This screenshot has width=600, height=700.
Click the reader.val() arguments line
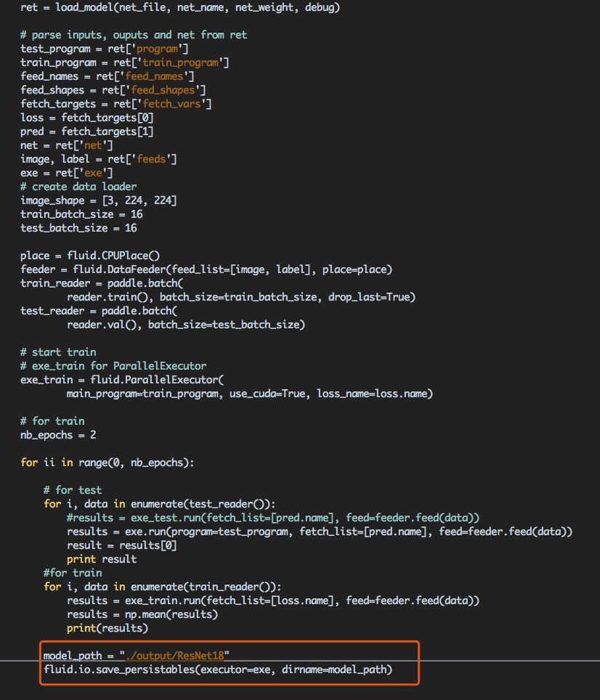tap(186, 325)
